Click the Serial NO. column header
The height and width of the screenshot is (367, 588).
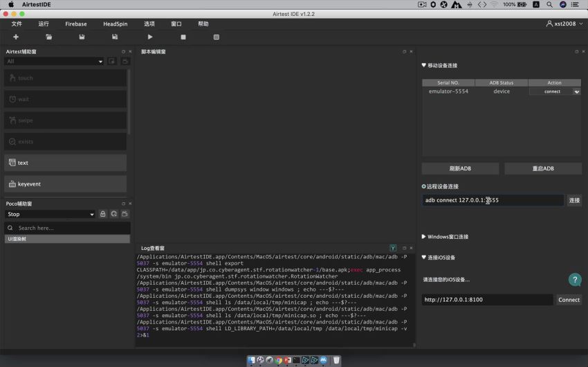[x=448, y=82]
